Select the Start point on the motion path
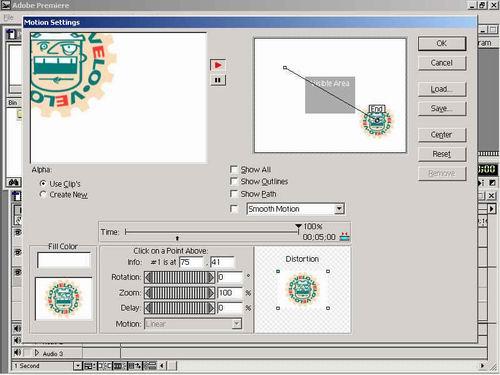The height and width of the screenshot is (375, 500). 285,68
